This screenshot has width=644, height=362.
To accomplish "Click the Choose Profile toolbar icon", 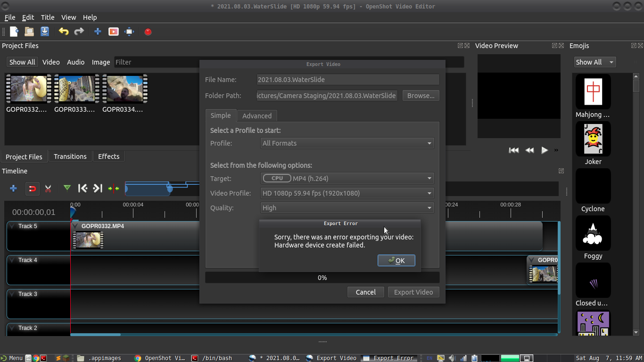I will pos(114,32).
